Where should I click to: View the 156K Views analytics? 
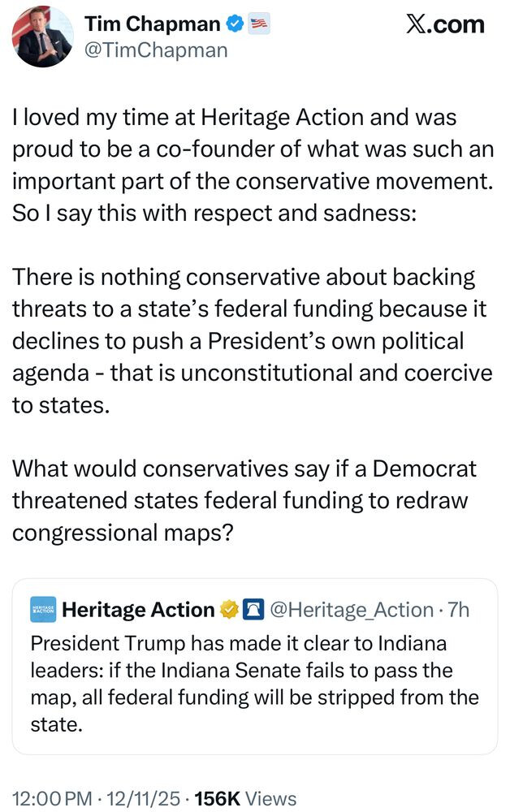pyautogui.click(x=245, y=798)
